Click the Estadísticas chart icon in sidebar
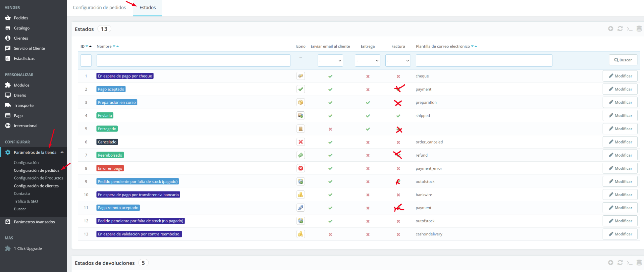Image resolution: width=644 pixels, height=272 pixels. (8, 58)
